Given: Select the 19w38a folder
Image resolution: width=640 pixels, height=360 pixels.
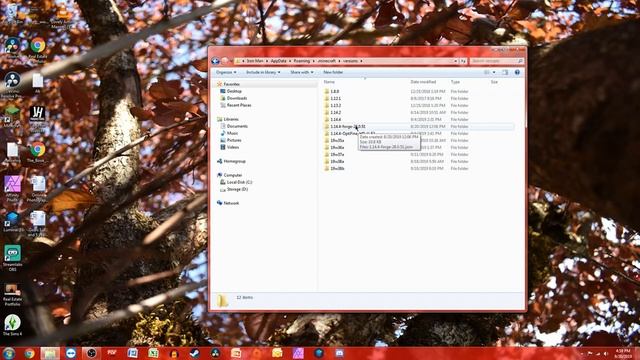Looking at the screenshot, I should point(337,161).
